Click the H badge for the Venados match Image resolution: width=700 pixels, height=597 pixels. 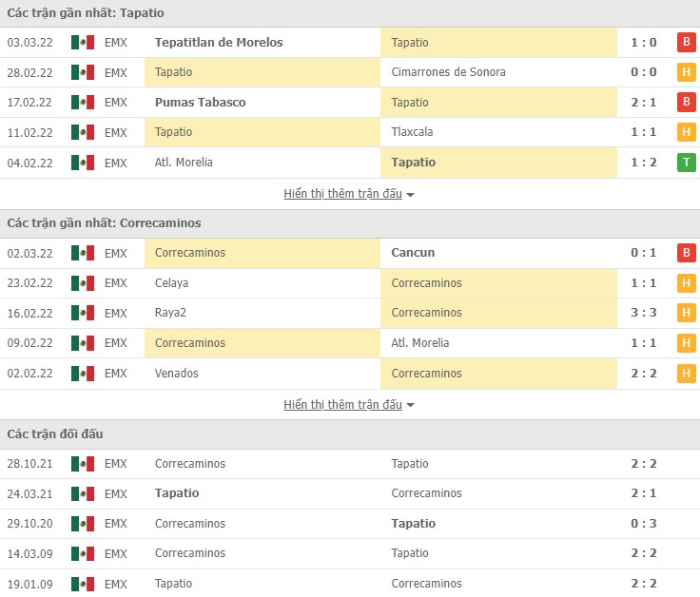pos(686,374)
